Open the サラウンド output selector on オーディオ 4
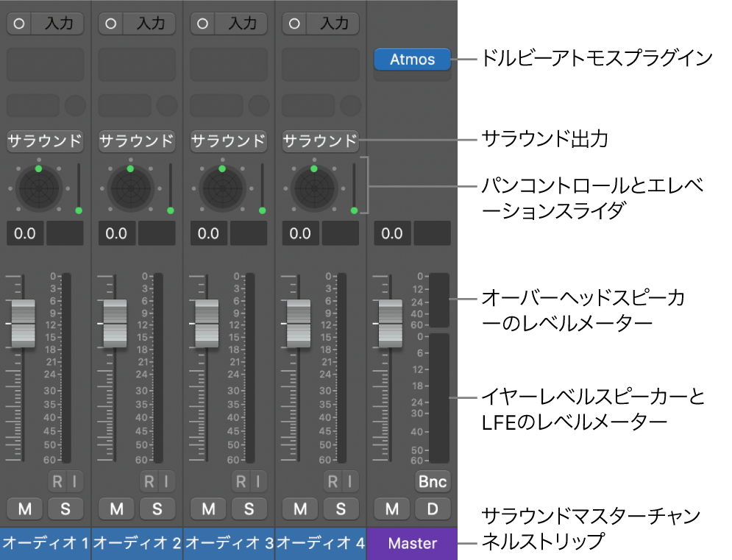The image size is (732, 560). coord(320,141)
